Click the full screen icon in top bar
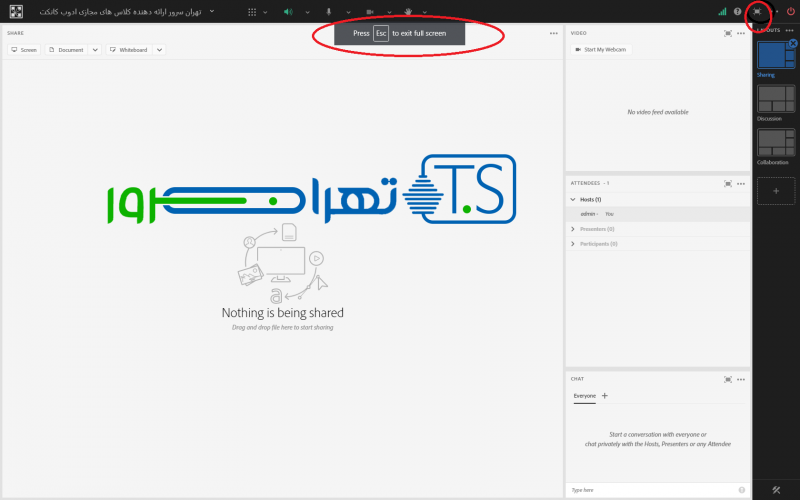 click(759, 11)
